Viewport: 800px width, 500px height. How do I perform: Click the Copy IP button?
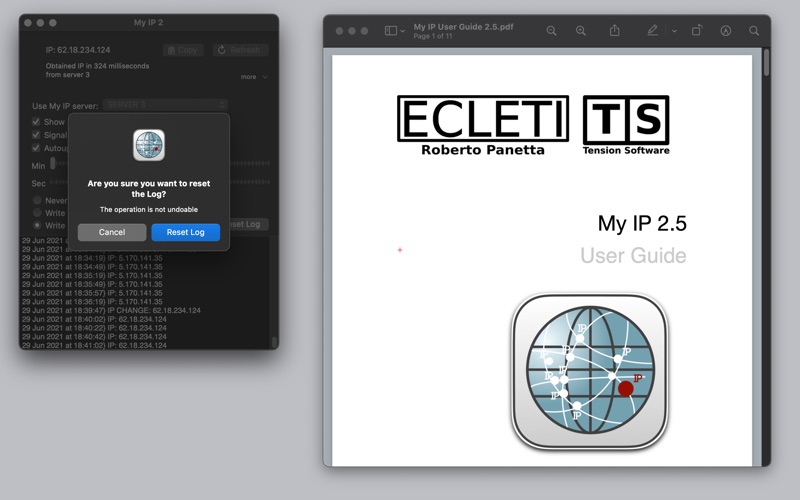coord(183,50)
